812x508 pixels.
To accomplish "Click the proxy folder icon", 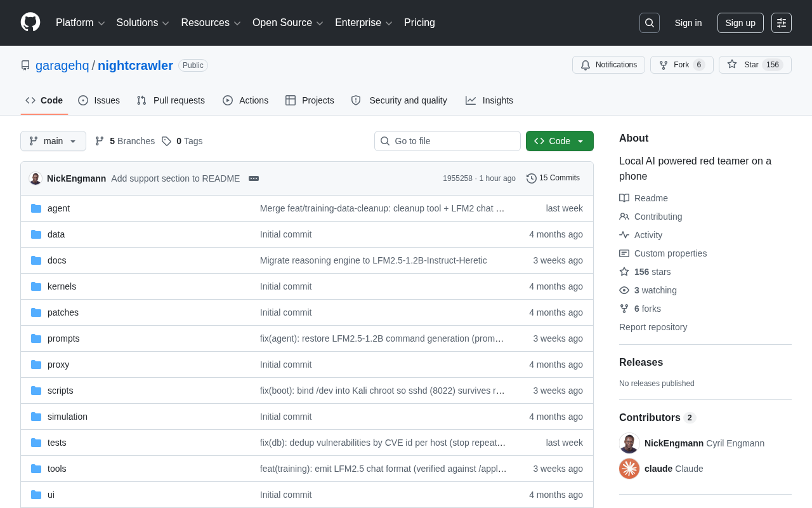I will click(x=36, y=364).
